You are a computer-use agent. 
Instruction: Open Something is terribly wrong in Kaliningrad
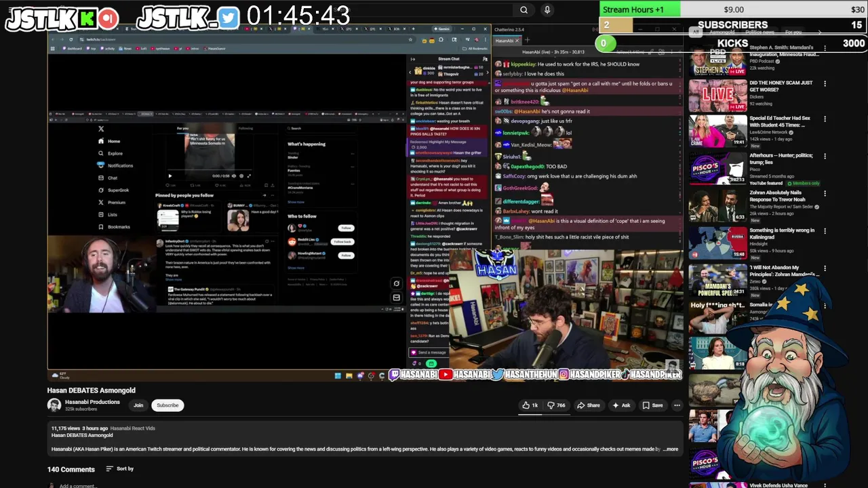(x=782, y=234)
